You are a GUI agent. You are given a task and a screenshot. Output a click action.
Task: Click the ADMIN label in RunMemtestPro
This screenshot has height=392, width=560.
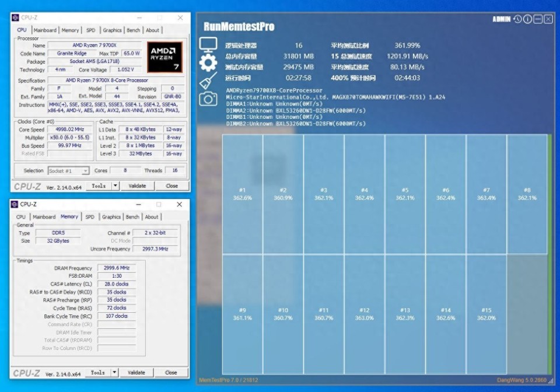(501, 19)
